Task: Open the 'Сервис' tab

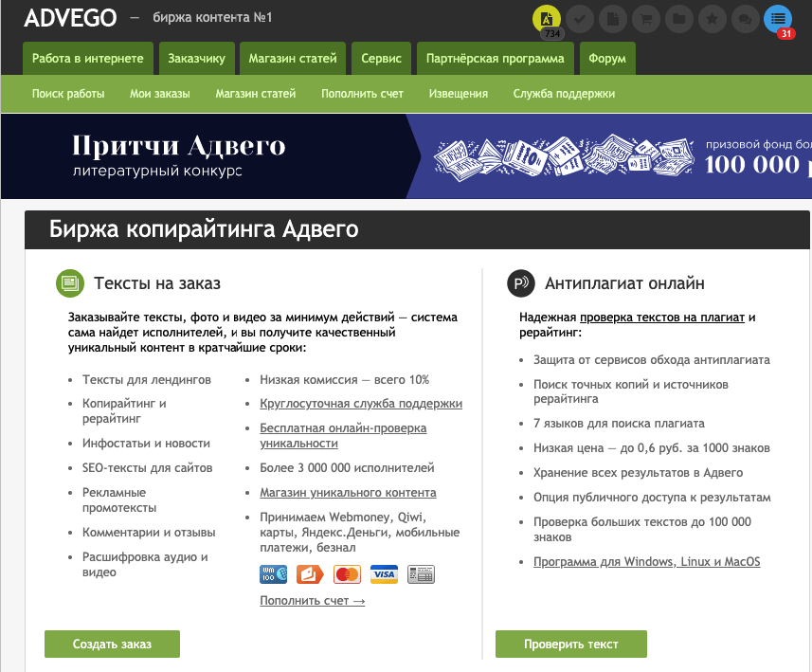Action: click(x=381, y=59)
